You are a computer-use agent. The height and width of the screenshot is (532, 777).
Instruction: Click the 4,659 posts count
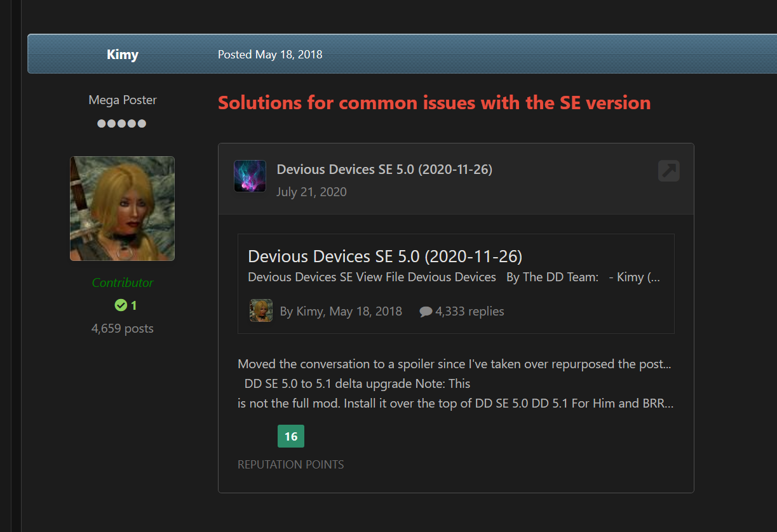click(x=123, y=328)
